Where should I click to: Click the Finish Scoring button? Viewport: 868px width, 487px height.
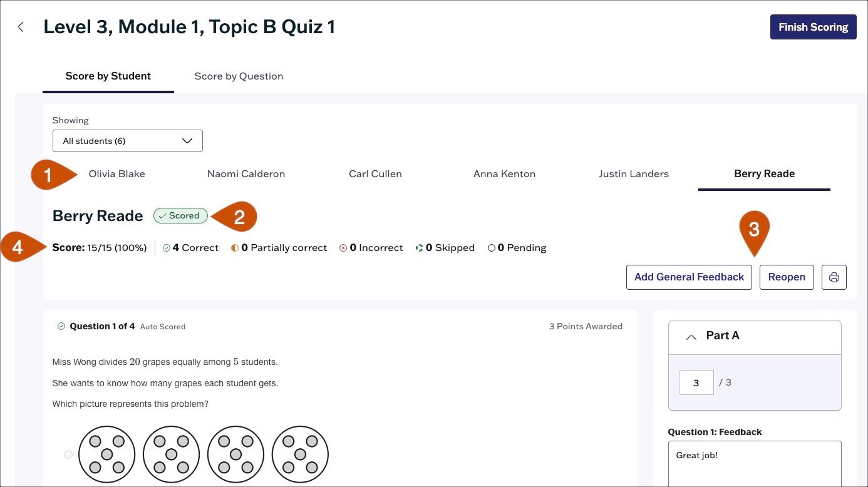pyautogui.click(x=813, y=27)
